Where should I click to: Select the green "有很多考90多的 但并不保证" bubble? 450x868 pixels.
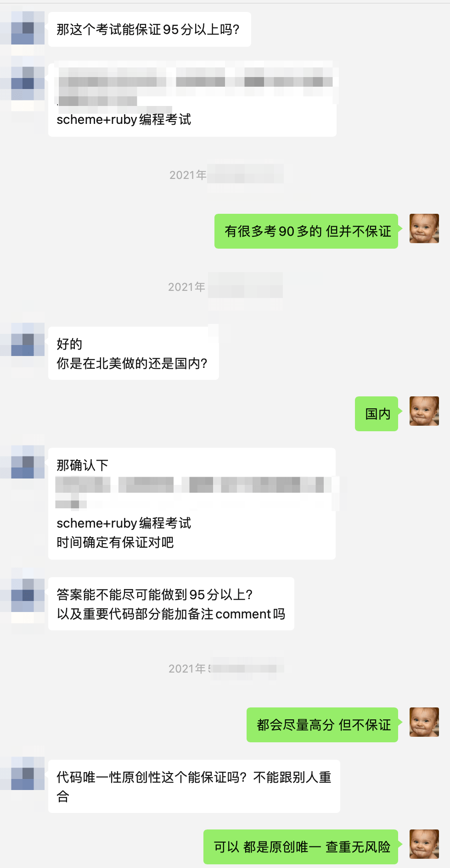pyautogui.click(x=306, y=231)
